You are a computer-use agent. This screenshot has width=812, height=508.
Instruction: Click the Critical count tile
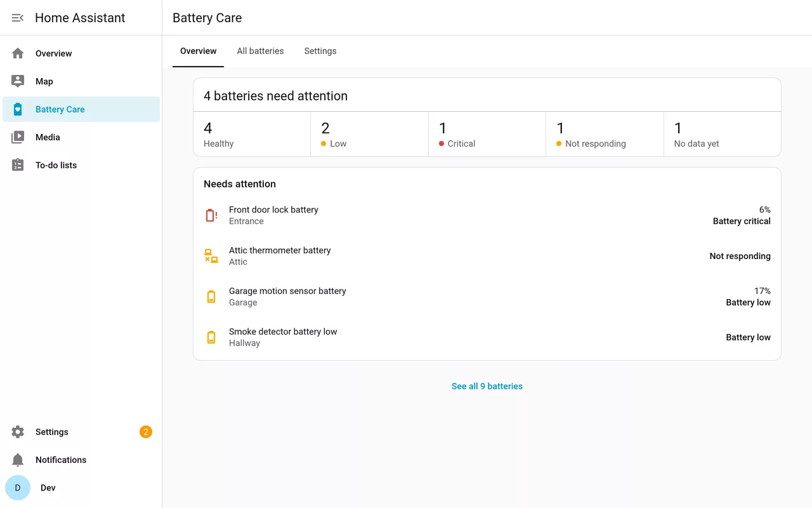(x=487, y=134)
